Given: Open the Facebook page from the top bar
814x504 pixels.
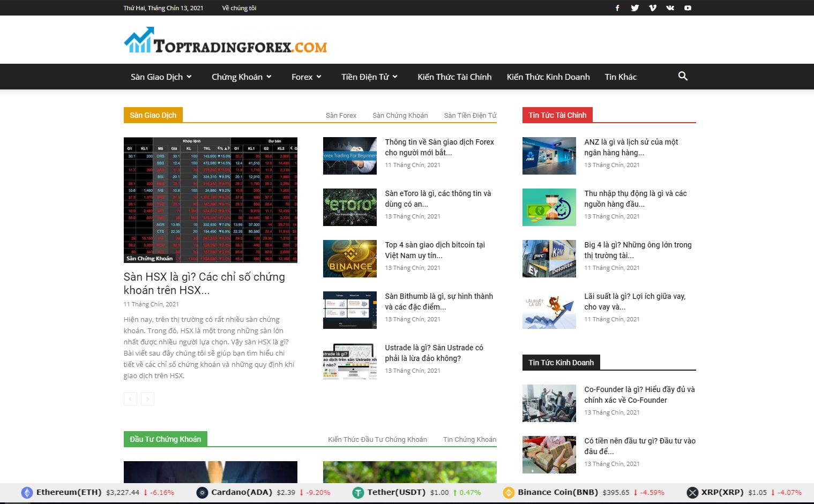Looking at the screenshot, I should click(617, 8).
